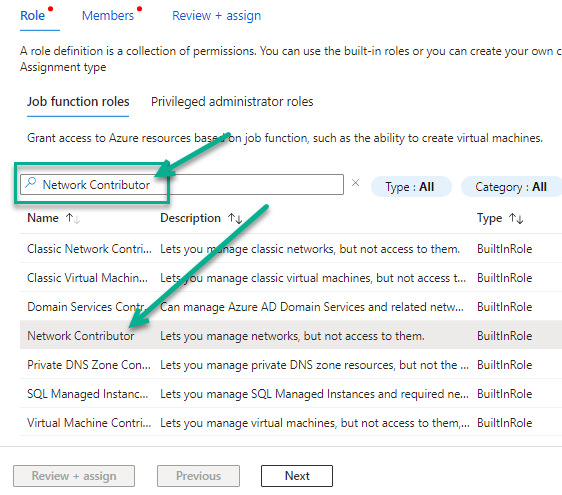The image size is (562, 495).
Task: Switch to the Members tab
Action: [108, 16]
